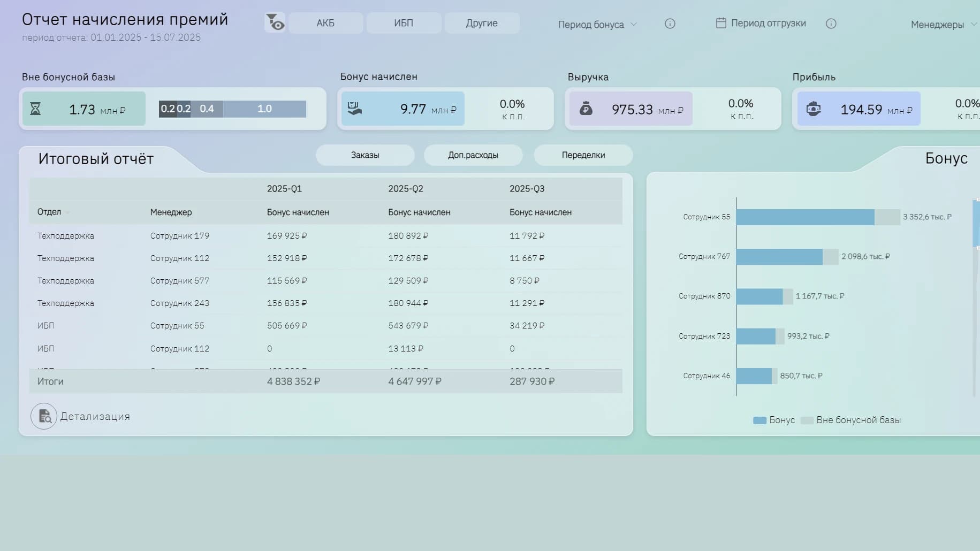The image size is (980, 551).
Task: Click the Период отгрузки calendar icon
Action: [721, 23]
